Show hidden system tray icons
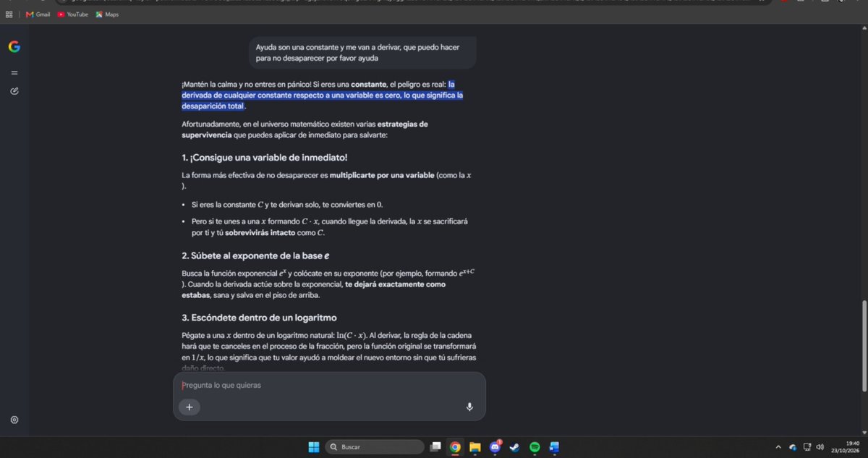The height and width of the screenshot is (458, 868). tap(778, 447)
